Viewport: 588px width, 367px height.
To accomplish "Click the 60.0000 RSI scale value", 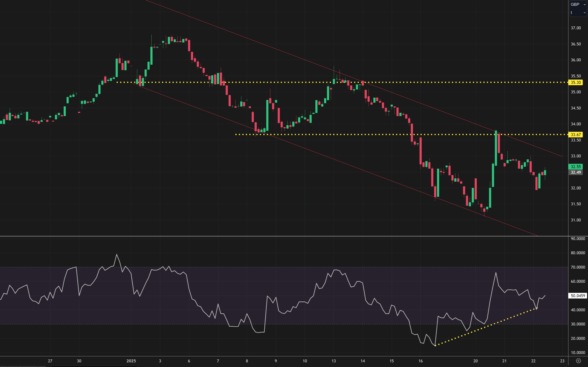I will pos(578,282).
